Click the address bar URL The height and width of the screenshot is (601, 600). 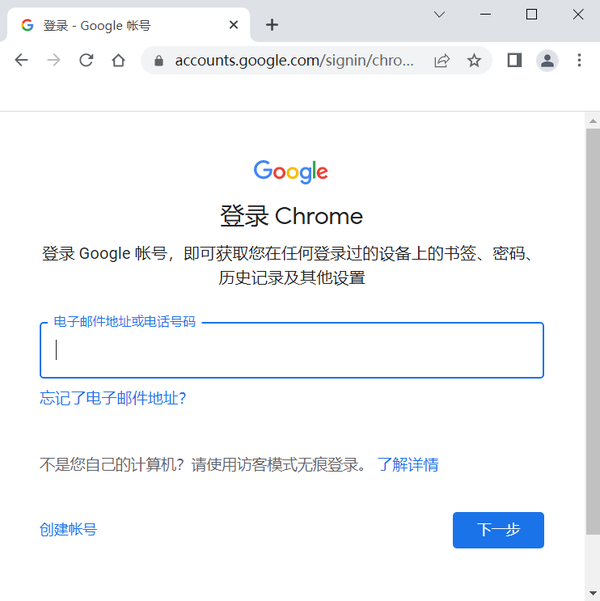click(294, 61)
